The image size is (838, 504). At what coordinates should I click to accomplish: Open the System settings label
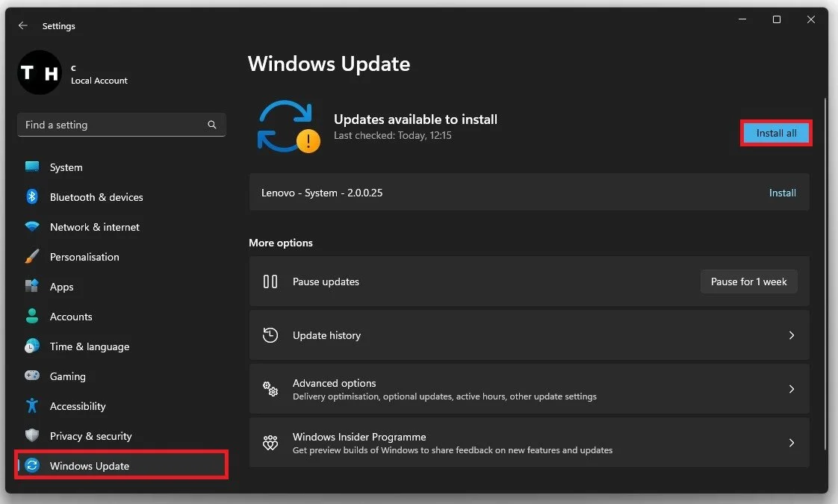(66, 167)
